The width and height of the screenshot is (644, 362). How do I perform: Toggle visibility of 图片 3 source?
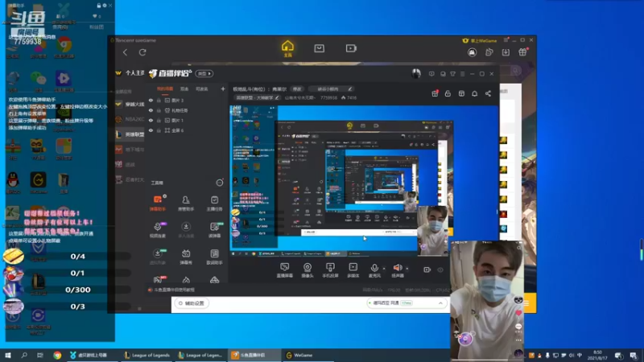pos(151,100)
